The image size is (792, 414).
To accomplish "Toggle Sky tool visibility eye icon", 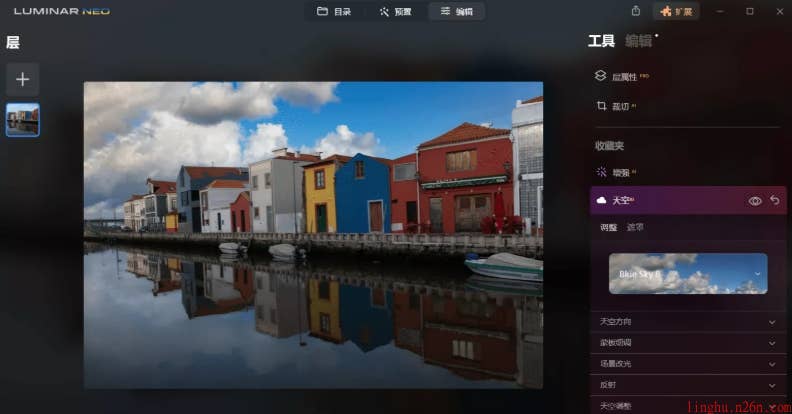I will (x=755, y=200).
